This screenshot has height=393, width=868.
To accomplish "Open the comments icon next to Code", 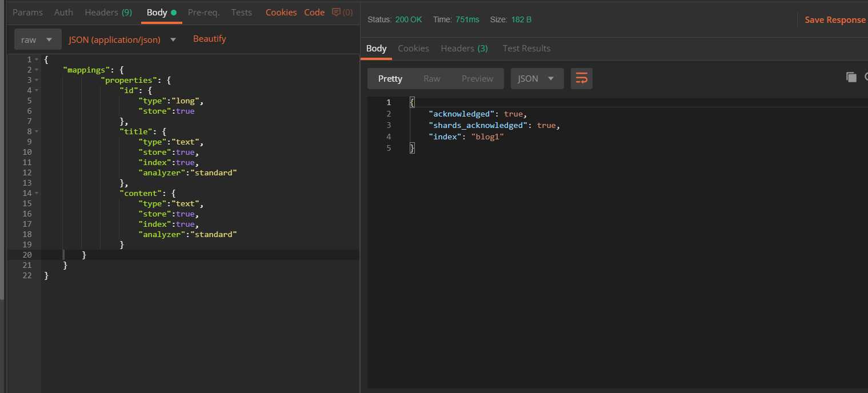I will pos(342,12).
